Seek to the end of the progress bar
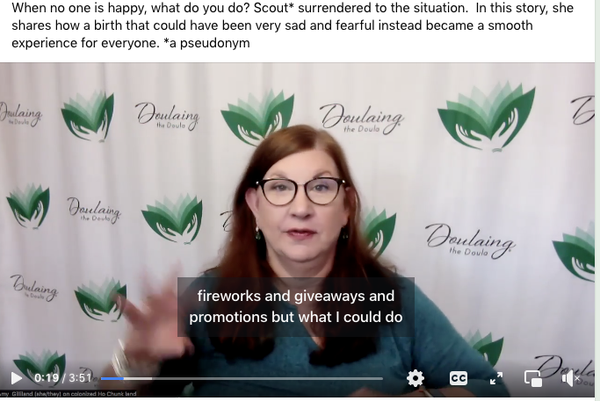Image resolution: width=600 pixels, height=401 pixels. click(381, 378)
